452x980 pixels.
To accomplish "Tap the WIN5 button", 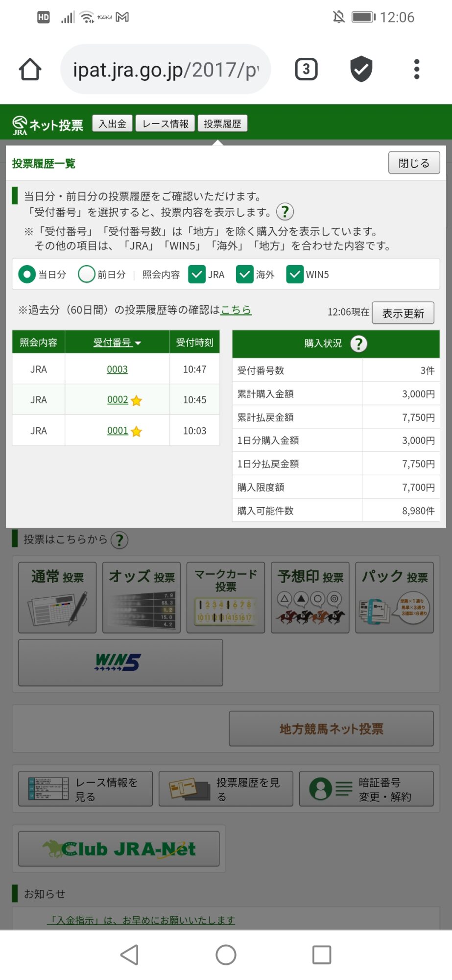I will (120, 662).
